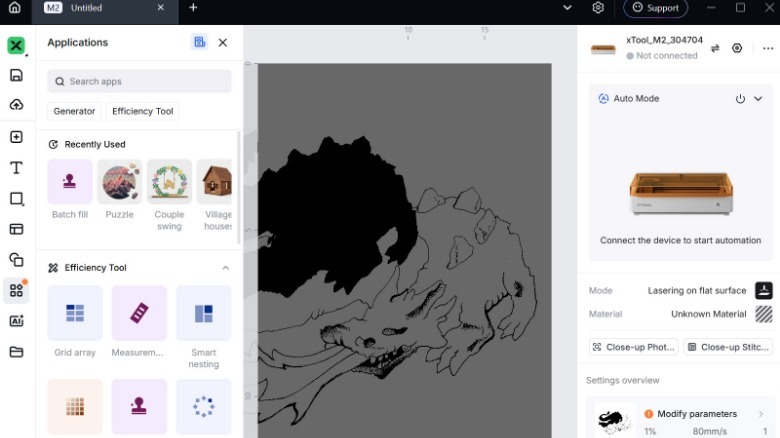Open the title bar dropdown arrow
This screenshot has height=438, width=780.
coord(567,8)
